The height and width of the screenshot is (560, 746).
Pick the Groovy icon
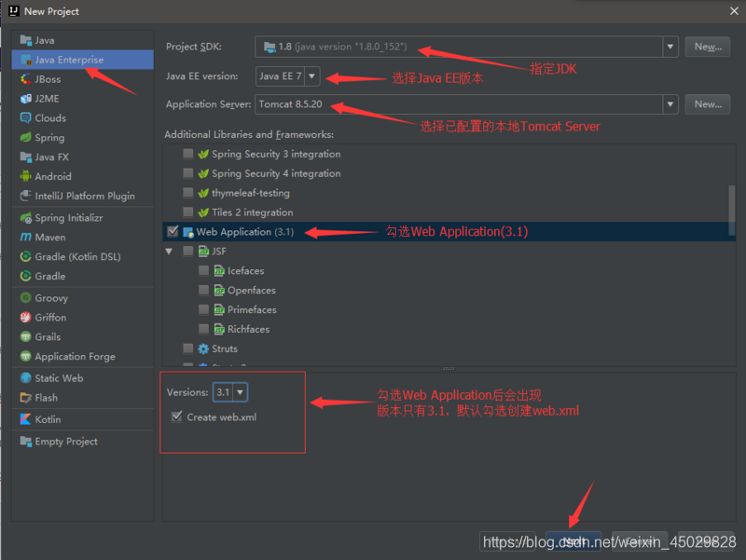coord(26,298)
